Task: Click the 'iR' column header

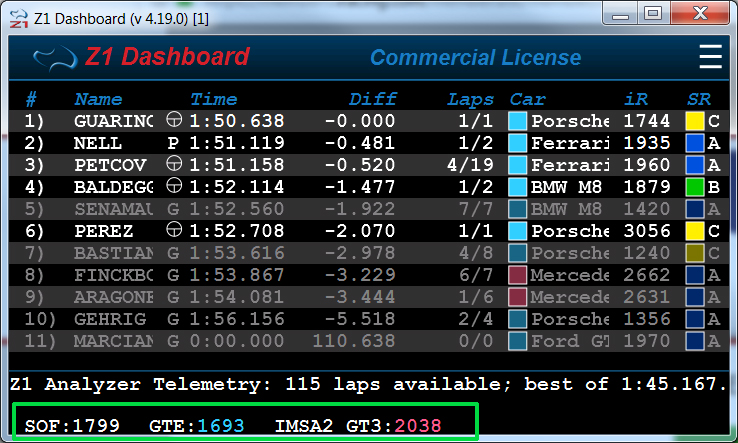Action: pos(636,99)
